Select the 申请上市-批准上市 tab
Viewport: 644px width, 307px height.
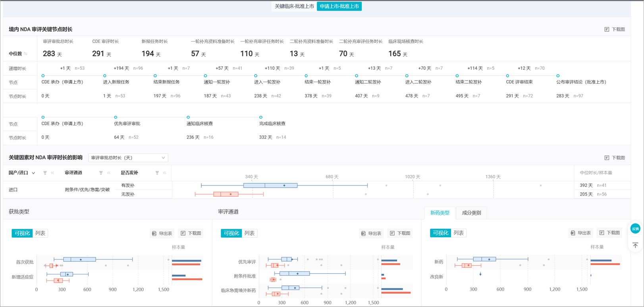339,6
